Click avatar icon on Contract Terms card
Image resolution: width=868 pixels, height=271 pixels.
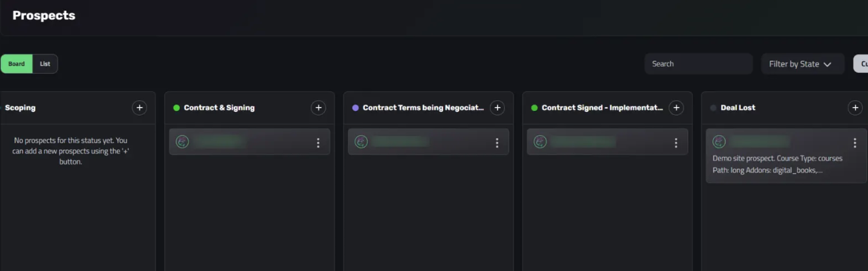(x=361, y=142)
